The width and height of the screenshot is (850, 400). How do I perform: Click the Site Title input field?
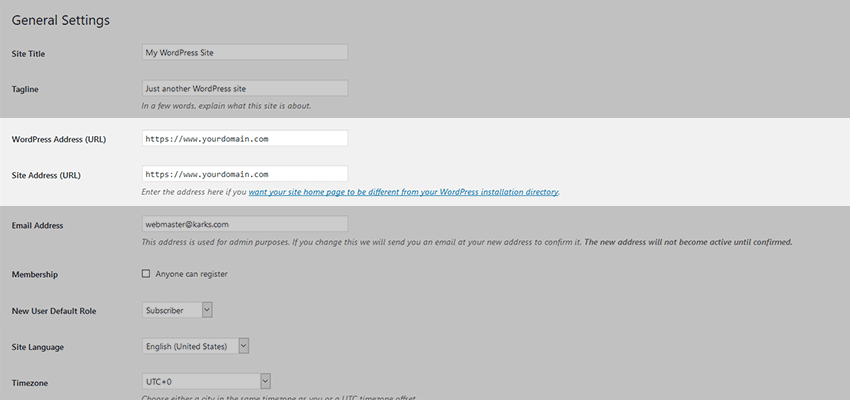pyautogui.click(x=245, y=52)
